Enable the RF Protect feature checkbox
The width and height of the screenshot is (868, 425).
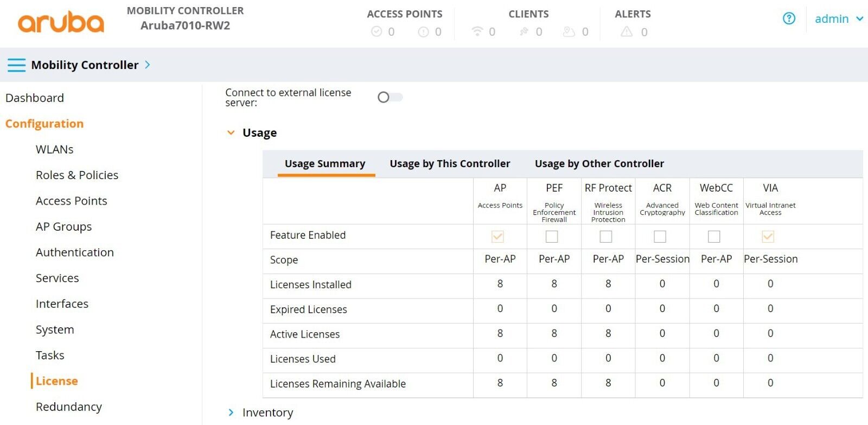point(606,237)
